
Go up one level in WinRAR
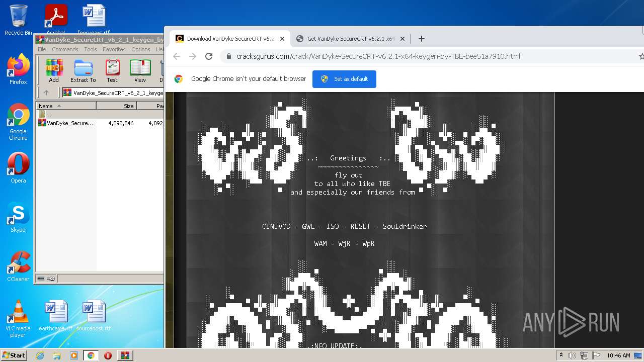tap(46, 93)
